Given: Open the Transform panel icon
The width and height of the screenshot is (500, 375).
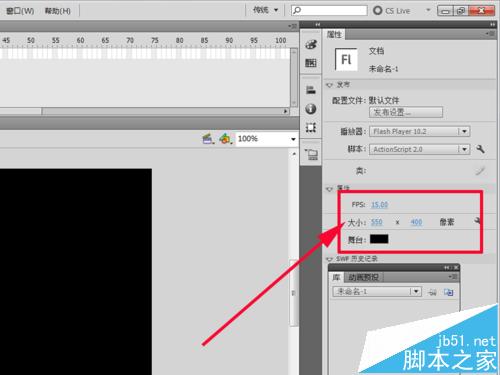Looking at the screenshot, I should pyautogui.click(x=311, y=127).
